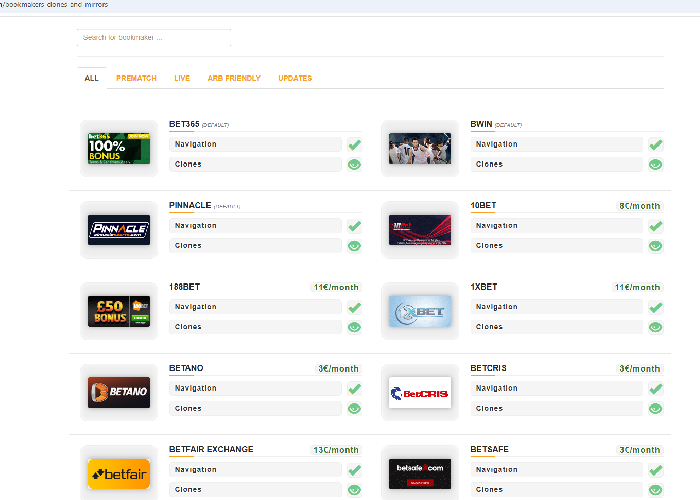Click the Betcris Navigation green checkmark
700x500 pixels.
[x=656, y=388]
